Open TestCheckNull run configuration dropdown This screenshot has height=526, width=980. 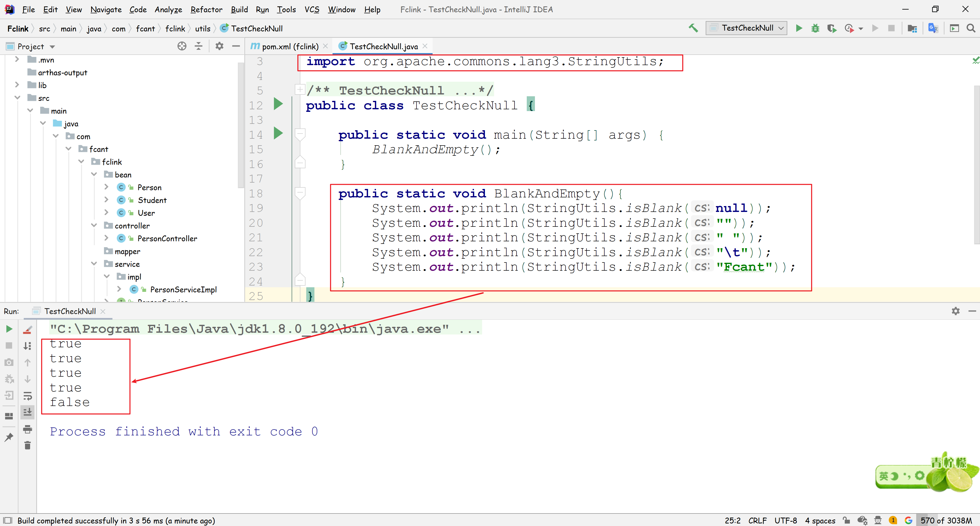[x=746, y=28]
